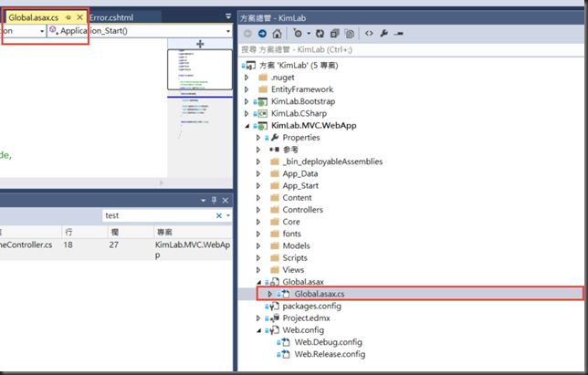Expand the .nuget folder

(247, 78)
